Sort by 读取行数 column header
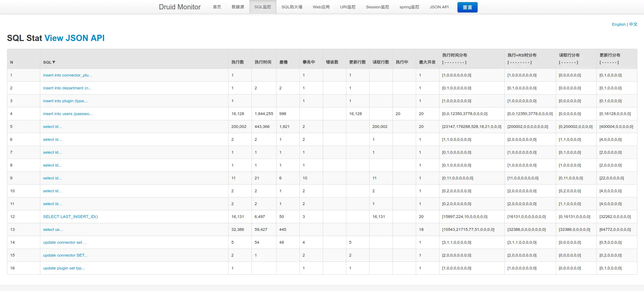Image resolution: width=644 pixels, height=291 pixels. pyautogui.click(x=381, y=62)
